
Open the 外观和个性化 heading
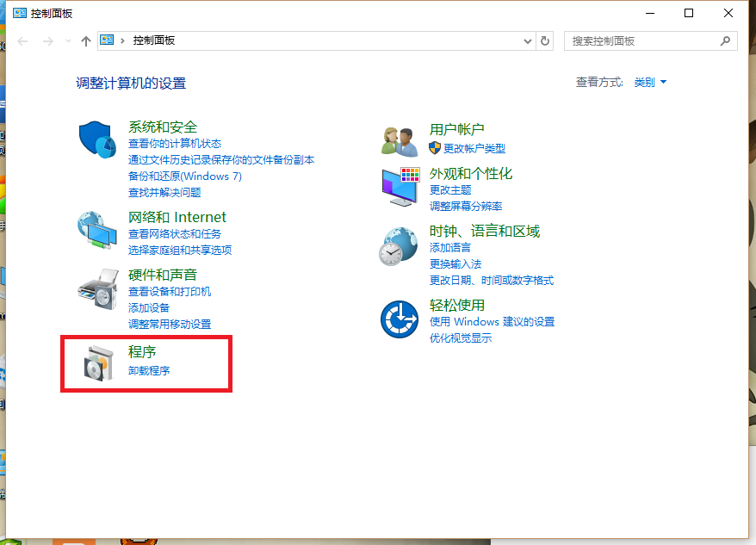point(471,174)
